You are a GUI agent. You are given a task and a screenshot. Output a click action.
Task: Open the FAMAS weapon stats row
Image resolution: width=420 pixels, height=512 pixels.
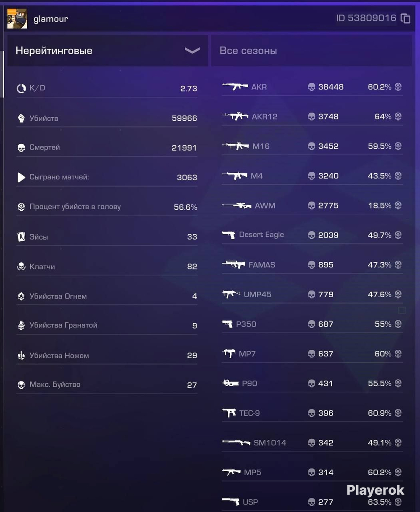(312, 265)
